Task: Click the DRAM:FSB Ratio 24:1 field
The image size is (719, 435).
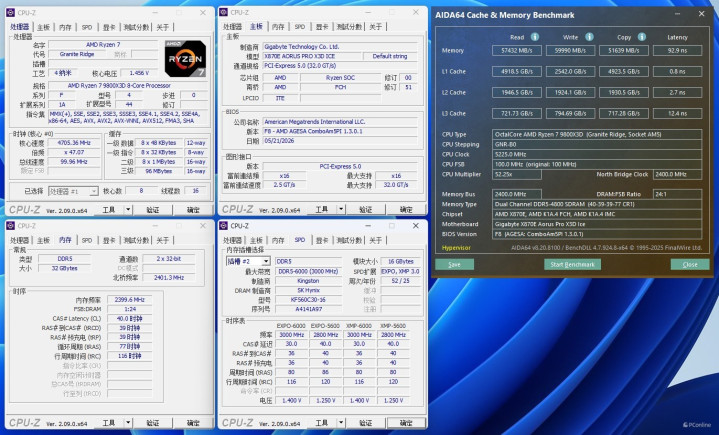Action: (677, 194)
